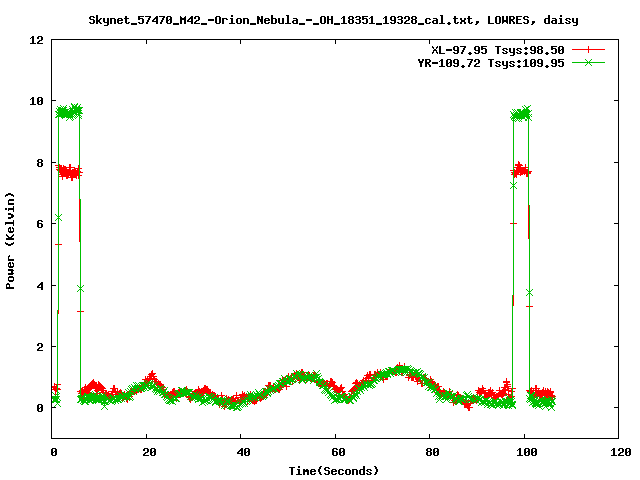Click the y-axis tick label "4"
This screenshot has width=640, height=480.
[x=40, y=286]
